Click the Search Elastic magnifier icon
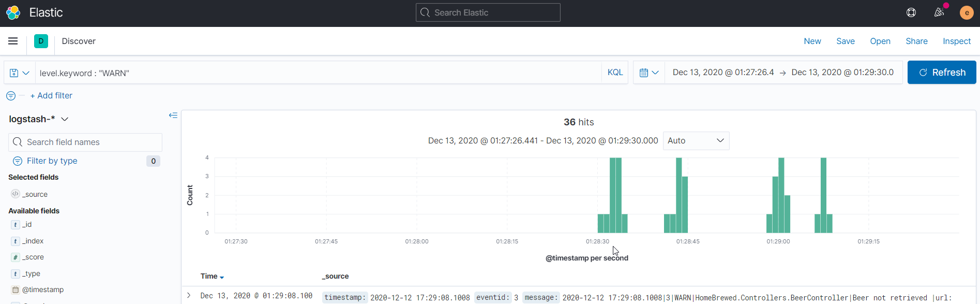The image size is (980, 304). pyautogui.click(x=425, y=12)
